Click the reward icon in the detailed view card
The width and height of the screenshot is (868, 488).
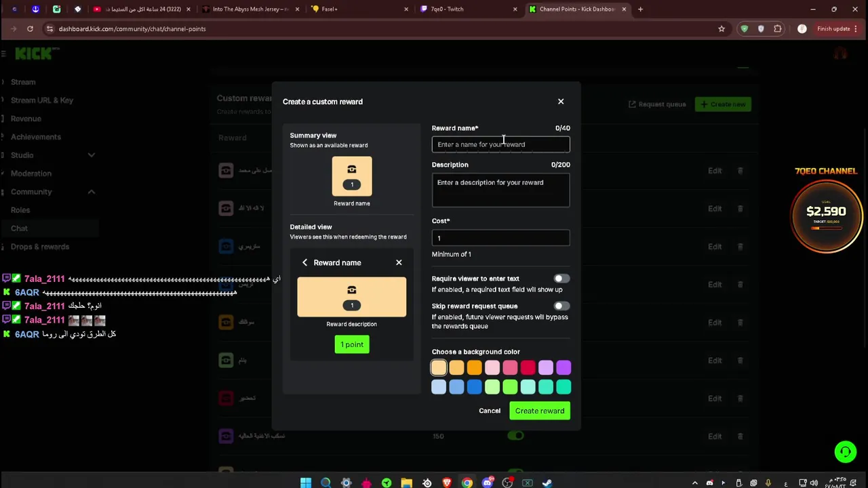click(x=352, y=297)
